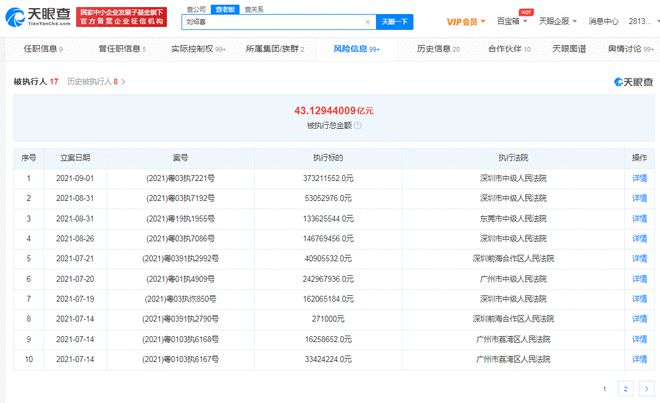Open the VIP会员 dropdown menu

(466, 21)
